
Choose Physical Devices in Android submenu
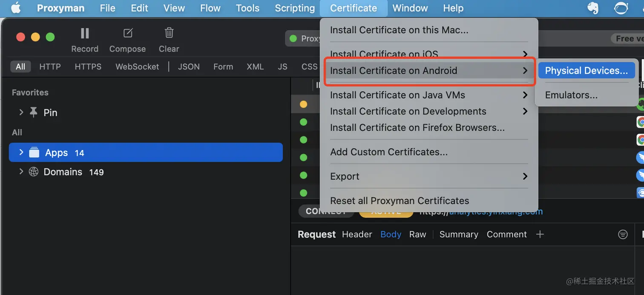(586, 70)
